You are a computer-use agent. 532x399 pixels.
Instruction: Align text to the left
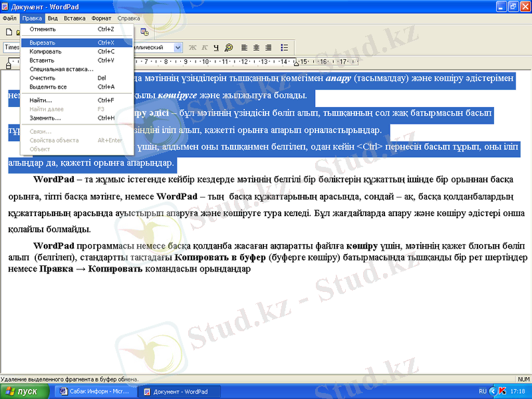tap(245, 48)
